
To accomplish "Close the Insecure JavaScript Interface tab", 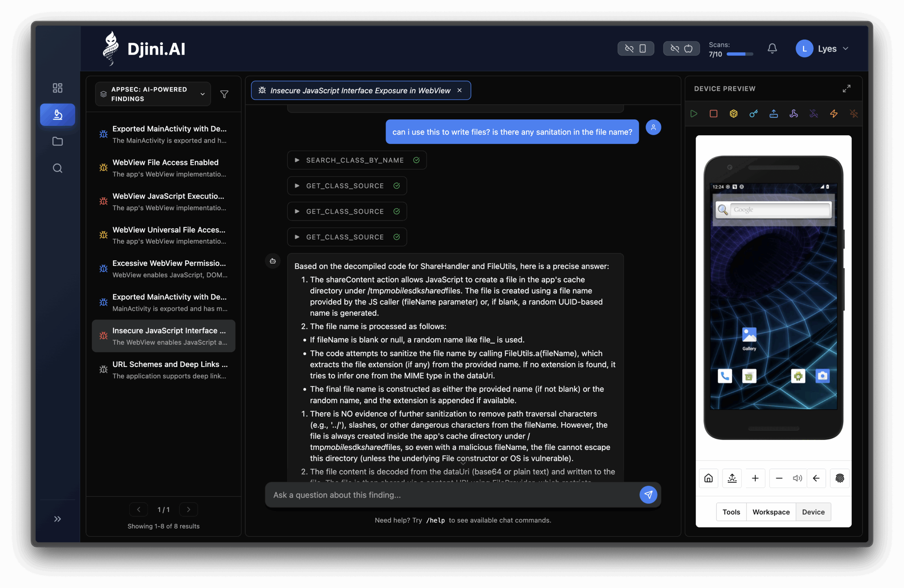I will [x=460, y=90].
